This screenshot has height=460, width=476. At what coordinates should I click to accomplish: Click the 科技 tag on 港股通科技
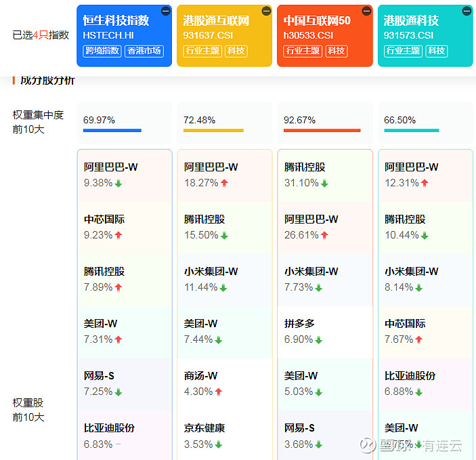point(437,51)
